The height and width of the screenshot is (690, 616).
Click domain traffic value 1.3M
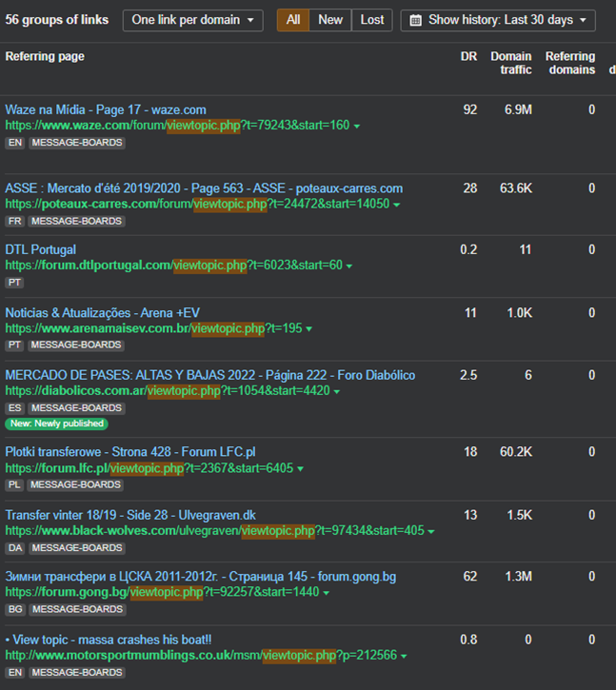518,577
